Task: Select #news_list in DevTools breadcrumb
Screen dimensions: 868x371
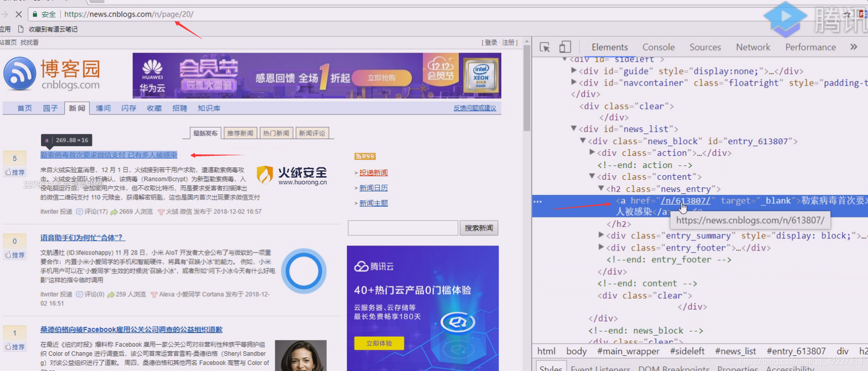Action: [x=735, y=351]
